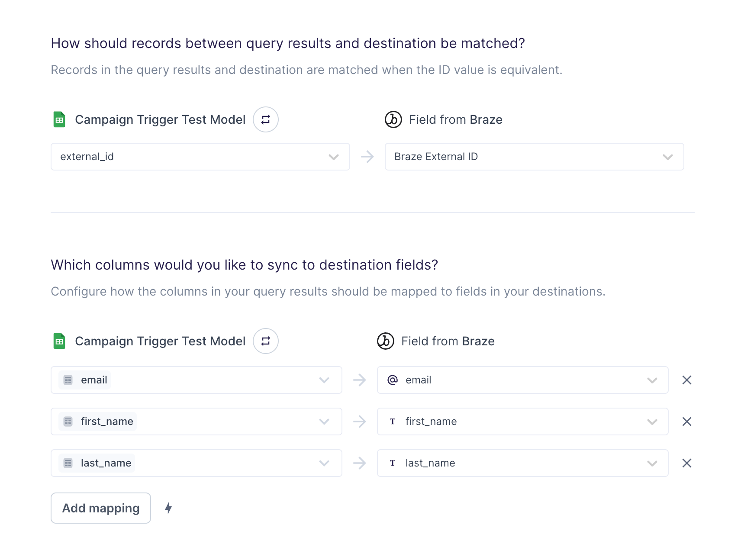The height and width of the screenshot is (560, 741).
Task: Click the Braze logo in the column sync section
Action: click(x=386, y=341)
